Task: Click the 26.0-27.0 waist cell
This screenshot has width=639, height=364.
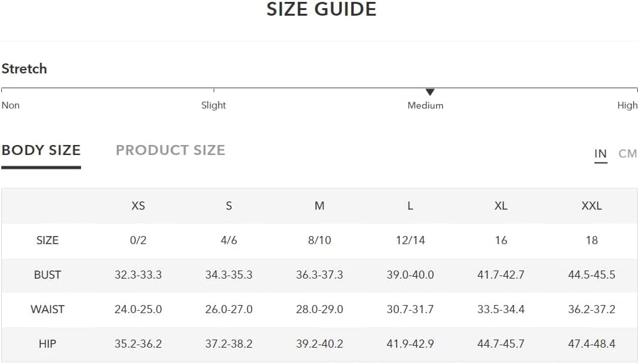Action: click(x=229, y=309)
